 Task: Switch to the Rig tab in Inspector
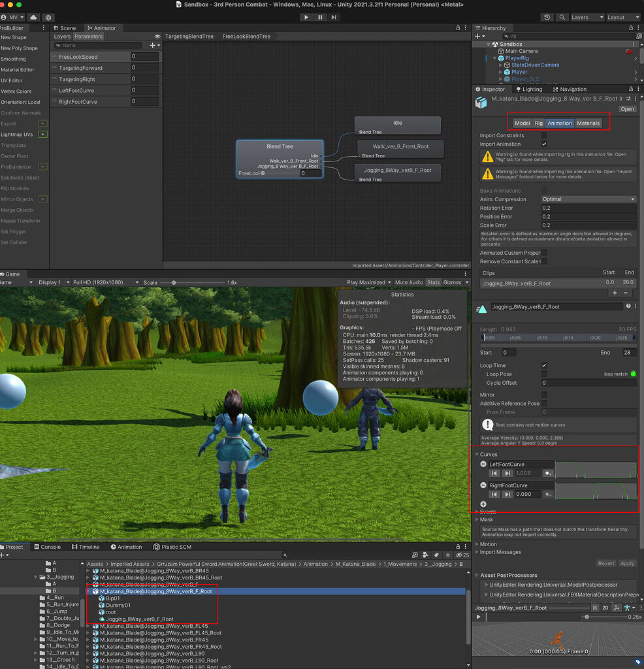[x=538, y=123]
